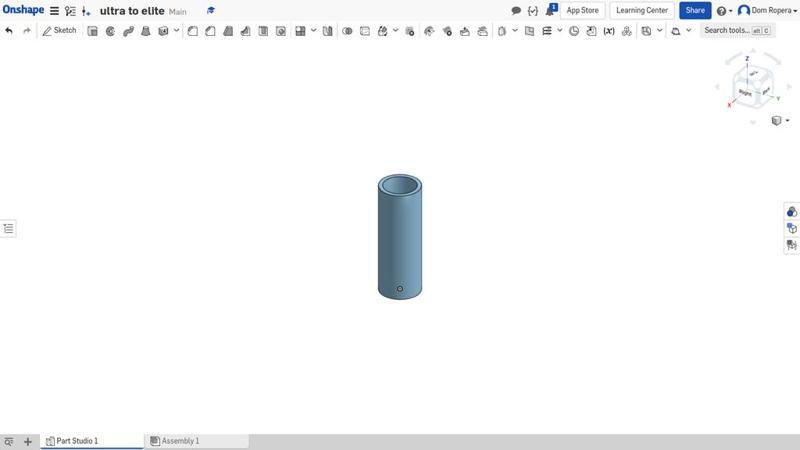Open the comments panel
The height and width of the screenshot is (450, 800).
[x=516, y=10]
